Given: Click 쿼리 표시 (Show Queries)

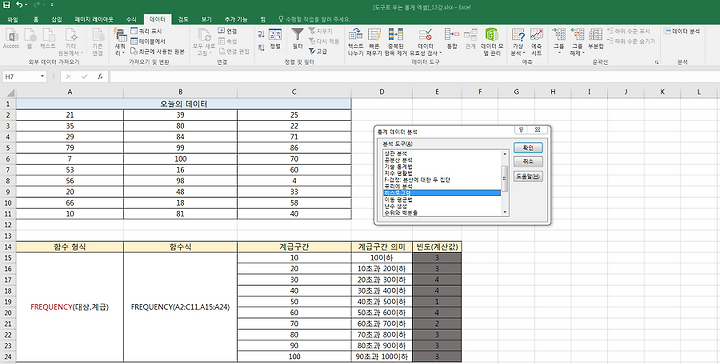Looking at the screenshot, I should pyautogui.click(x=146, y=31).
